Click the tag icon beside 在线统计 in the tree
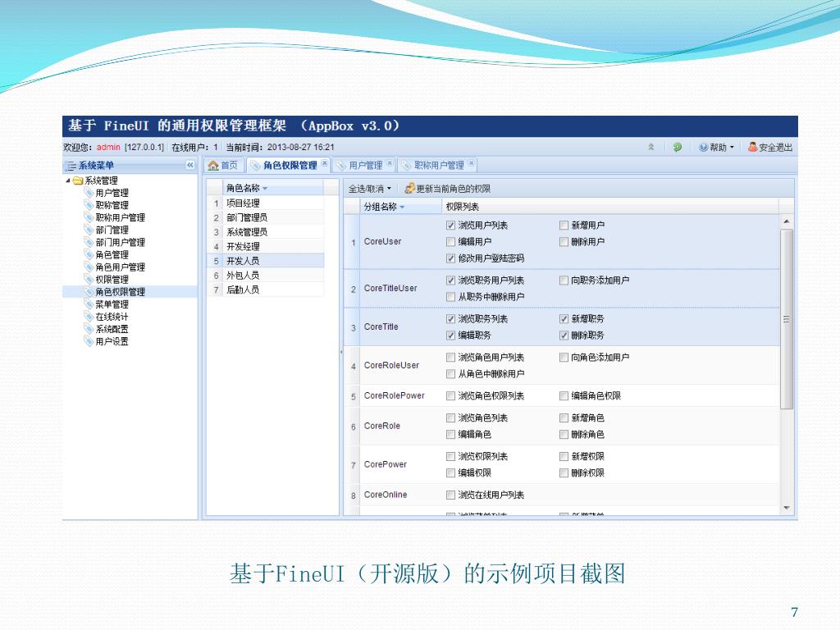Image resolution: width=840 pixels, height=630 pixels. (89, 317)
